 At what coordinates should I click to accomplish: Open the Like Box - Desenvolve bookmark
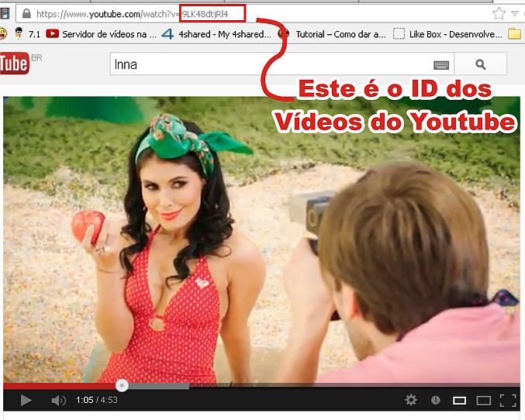(x=447, y=34)
